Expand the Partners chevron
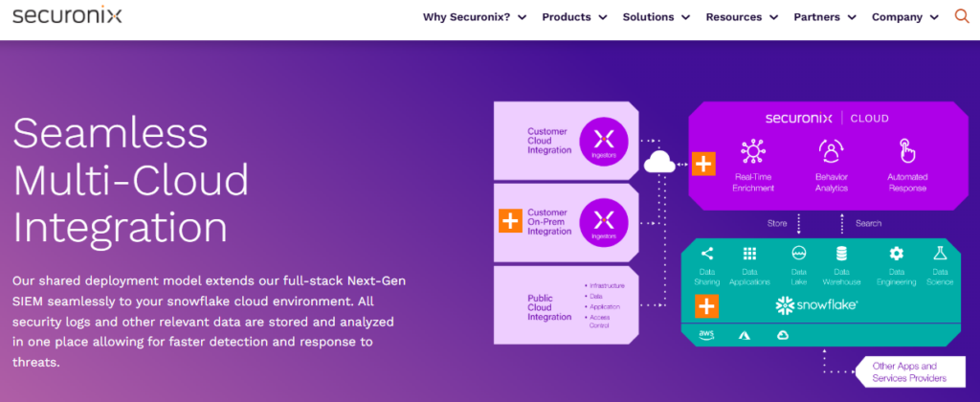The height and width of the screenshot is (402, 980). (852, 17)
